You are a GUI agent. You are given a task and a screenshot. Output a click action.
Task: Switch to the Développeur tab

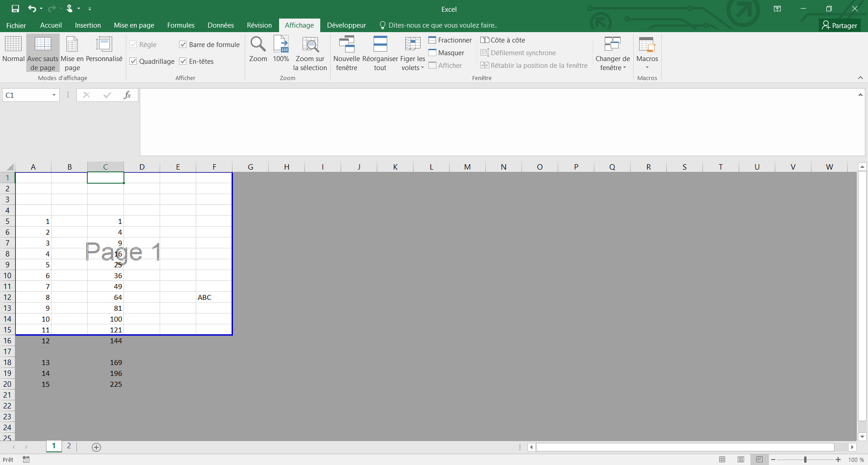(346, 25)
